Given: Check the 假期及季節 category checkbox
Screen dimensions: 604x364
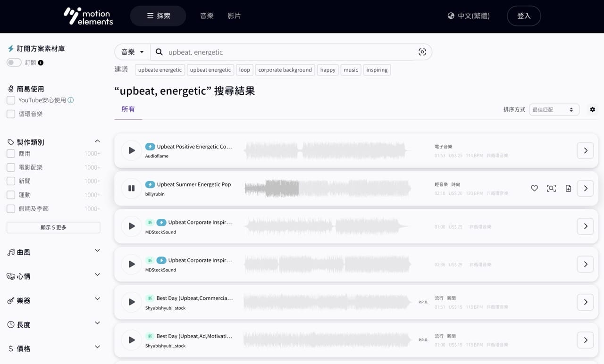Looking at the screenshot, I should point(11,209).
